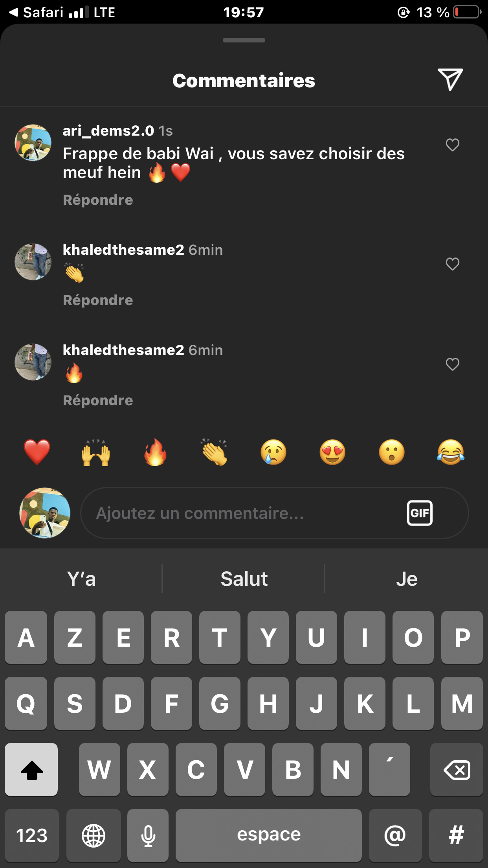Viewport: 488px width, 868px height.
Task: Like khaledthesame2's fire emoji comment
Action: (x=453, y=364)
